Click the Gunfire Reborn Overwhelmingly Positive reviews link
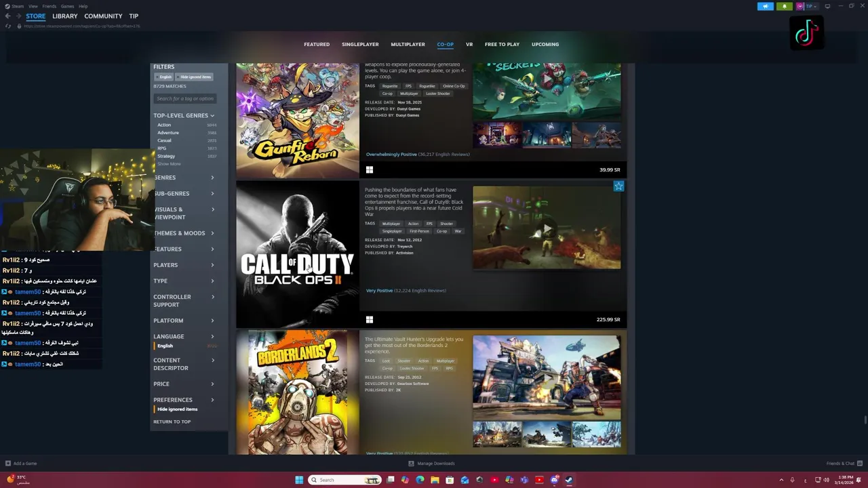This screenshot has height=488, width=868. [x=391, y=155]
